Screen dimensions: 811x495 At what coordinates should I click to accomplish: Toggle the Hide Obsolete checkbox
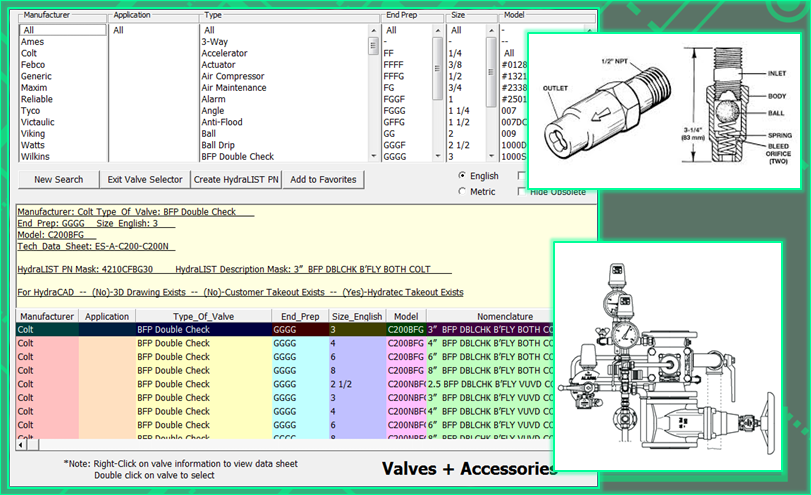pos(521,191)
